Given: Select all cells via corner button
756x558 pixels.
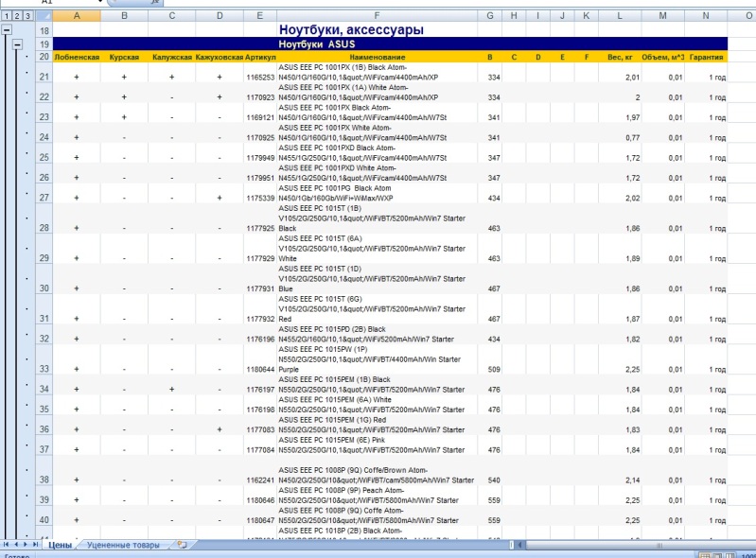Looking at the screenshot, I should pos(44,16).
